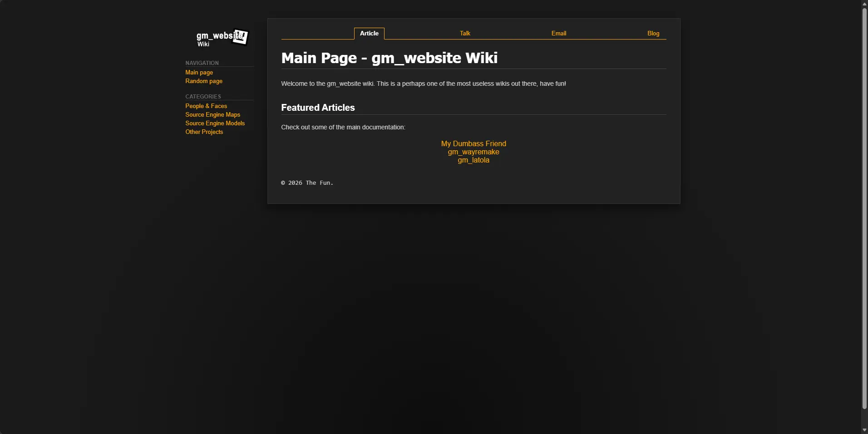Click the gm_website Wiki logo
Viewport: 868px width, 434px height.
coord(222,38)
